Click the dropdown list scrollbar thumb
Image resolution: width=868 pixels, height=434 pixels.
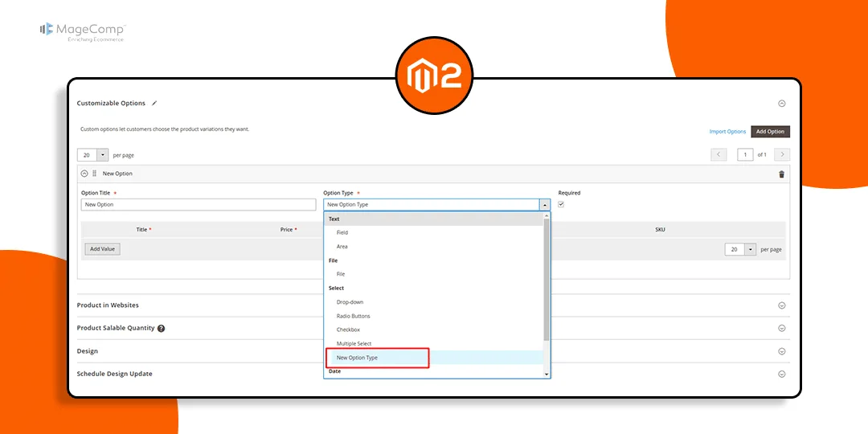(x=547, y=279)
